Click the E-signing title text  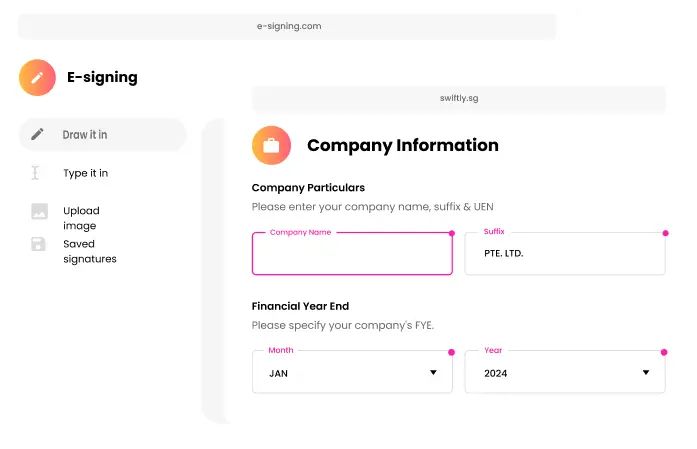tap(102, 77)
